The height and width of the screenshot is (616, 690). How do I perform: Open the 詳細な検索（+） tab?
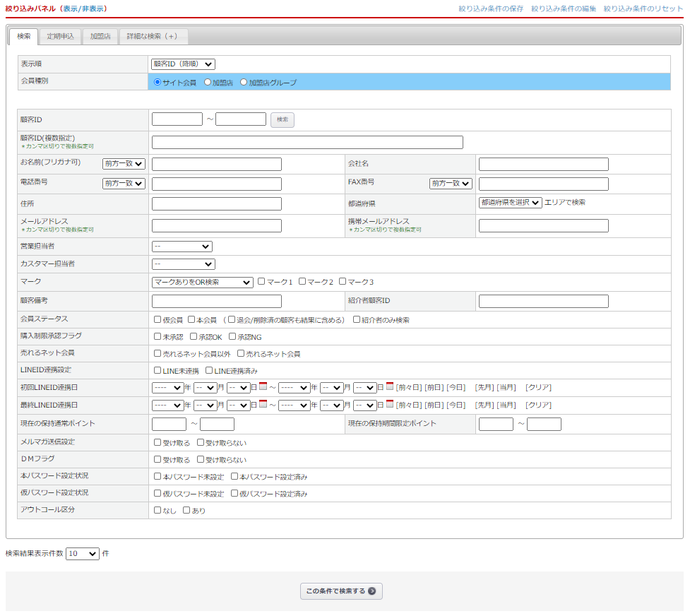pos(153,36)
